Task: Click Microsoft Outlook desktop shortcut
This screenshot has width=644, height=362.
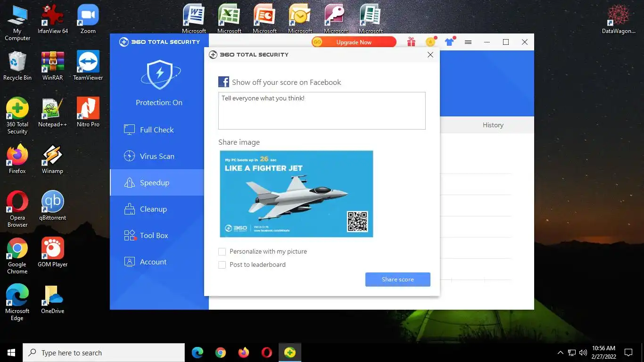Action: click(x=300, y=19)
